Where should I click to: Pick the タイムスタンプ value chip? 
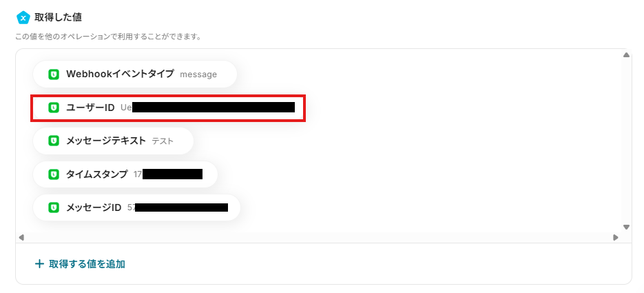coord(125,174)
